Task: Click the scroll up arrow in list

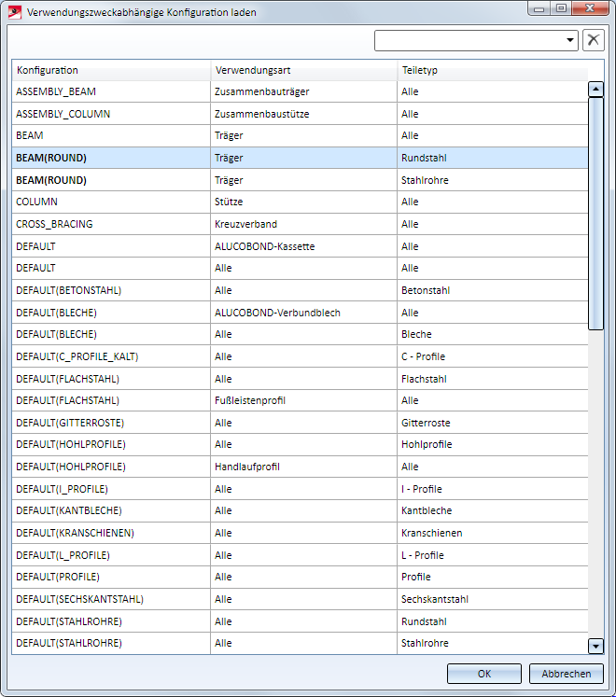Action: pyautogui.click(x=595, y=90)
